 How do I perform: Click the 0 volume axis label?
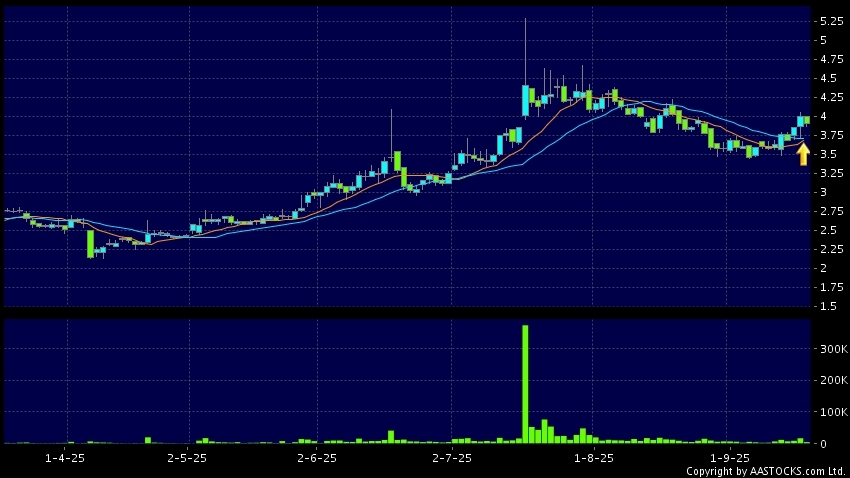click(823, 443)
